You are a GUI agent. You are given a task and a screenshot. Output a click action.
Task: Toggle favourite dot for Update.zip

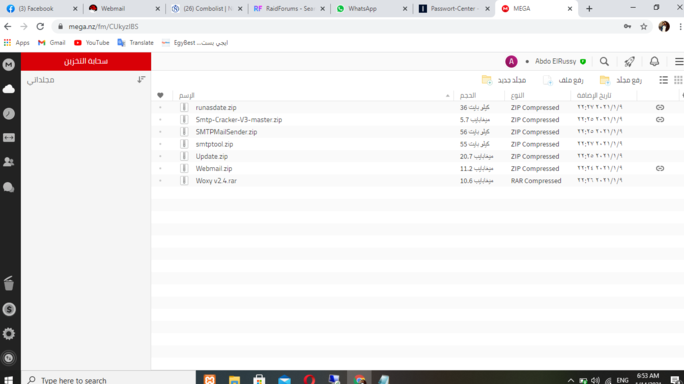point(160,156)
